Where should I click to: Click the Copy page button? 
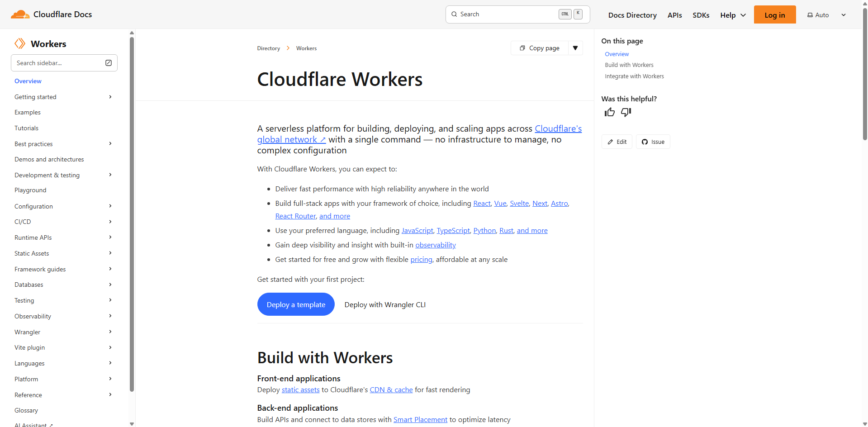(540, 48)
